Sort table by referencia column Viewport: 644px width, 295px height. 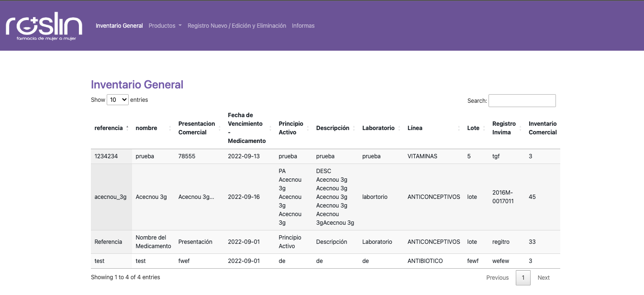109,128
